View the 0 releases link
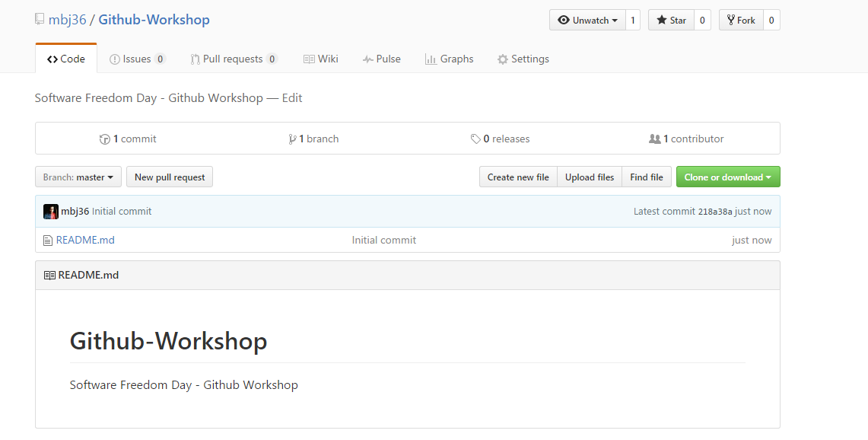Viewport: 868px width, 440px height. pos(500,139)
